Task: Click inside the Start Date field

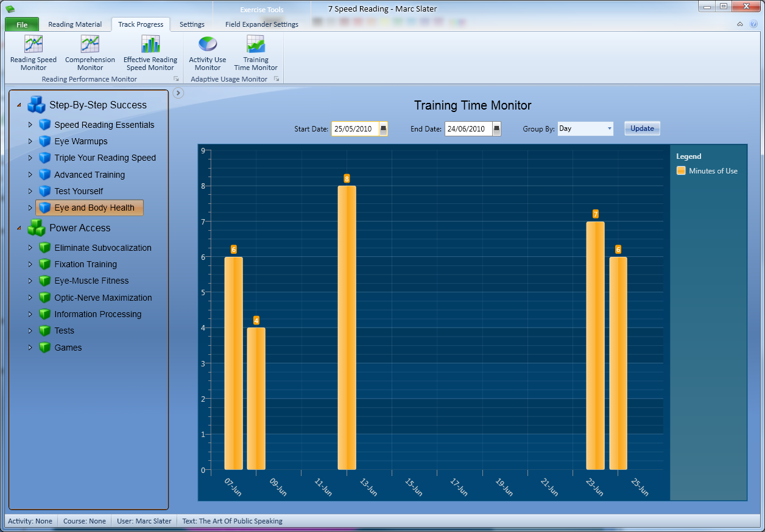Action: tap(355, 128)
